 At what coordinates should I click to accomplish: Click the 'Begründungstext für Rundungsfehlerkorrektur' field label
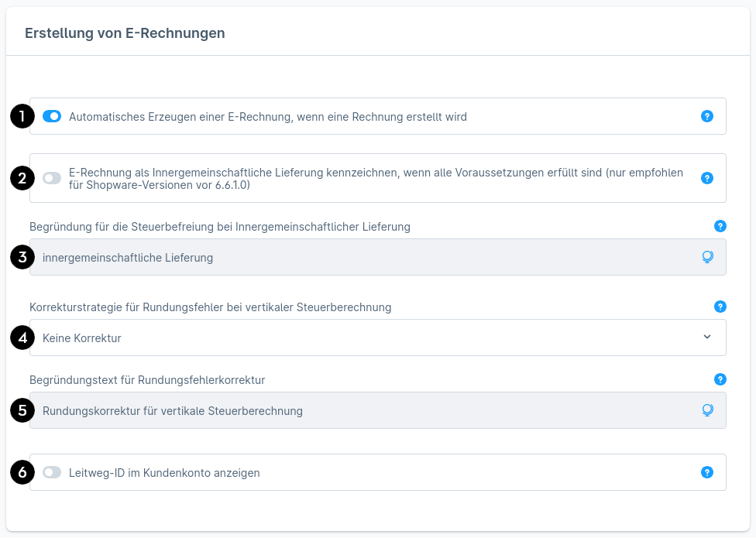pyautogui.click(x=147, y=380)
